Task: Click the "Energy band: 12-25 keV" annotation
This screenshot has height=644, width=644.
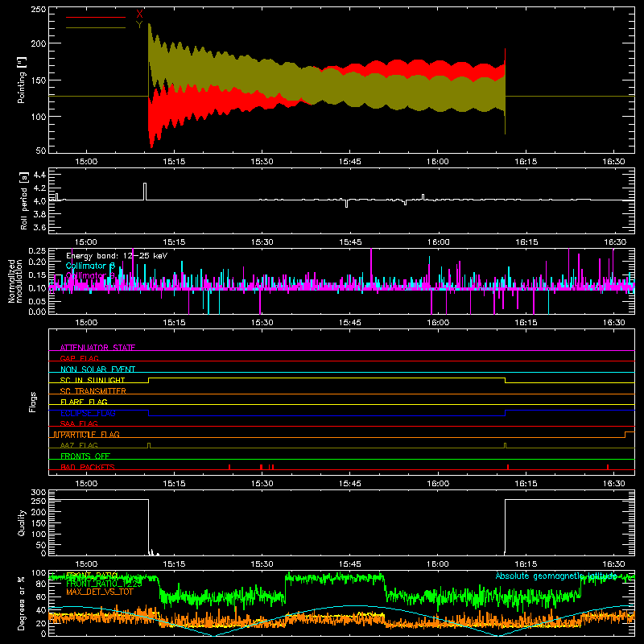Action: 117,256
